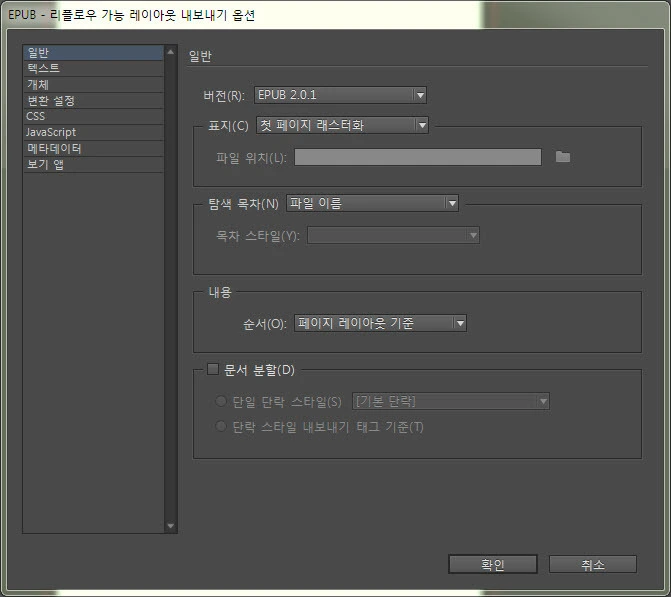Open the [기본 단락] style dropdown
This screenshot has width=671, height=597.
(x=451, y=401)
